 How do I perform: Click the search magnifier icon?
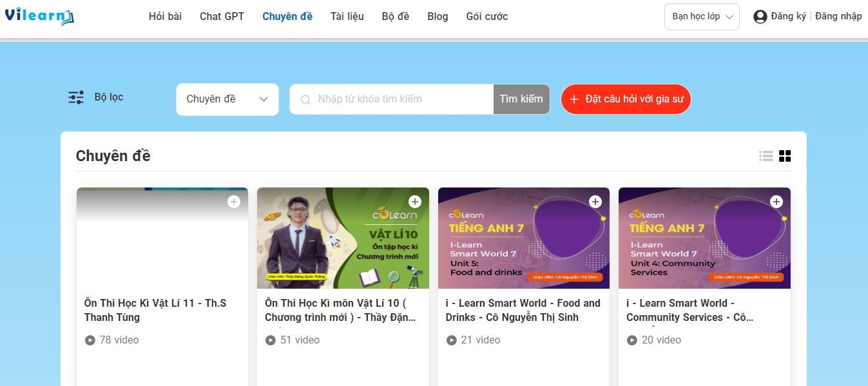(305, 99)
